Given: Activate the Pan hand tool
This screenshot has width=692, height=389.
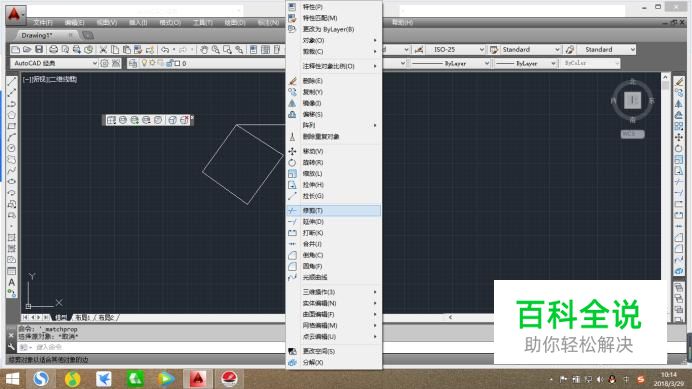Looking at the screenshot, I should pos(204,49).
